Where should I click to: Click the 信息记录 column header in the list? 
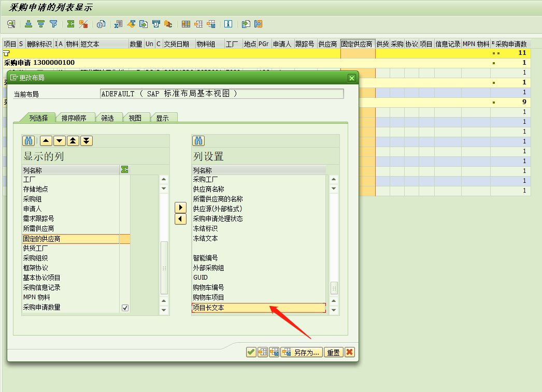[448, 44]
